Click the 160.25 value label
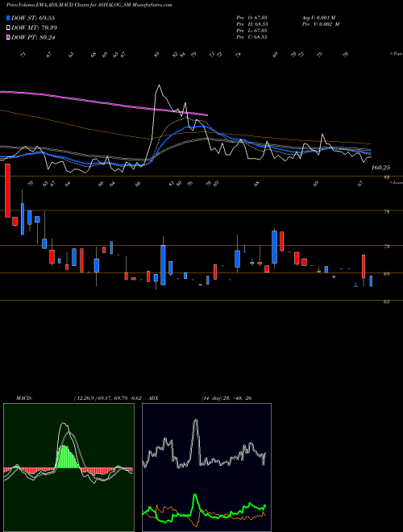 (380, 168)
